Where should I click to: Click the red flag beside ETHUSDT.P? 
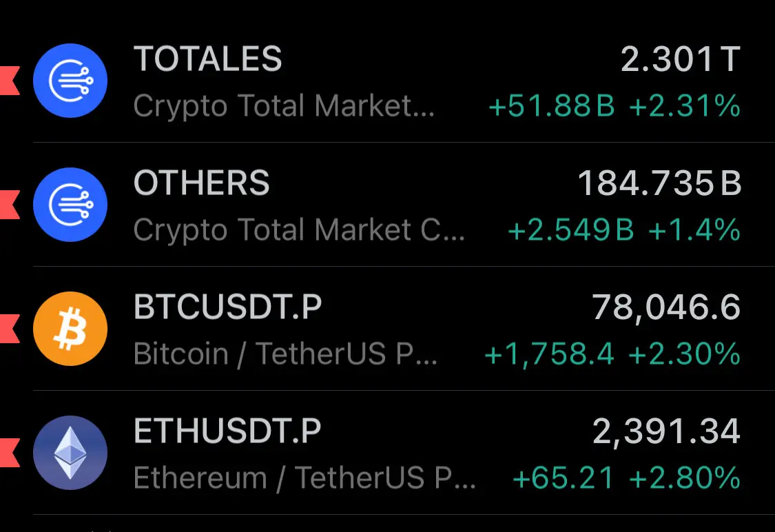10,453
